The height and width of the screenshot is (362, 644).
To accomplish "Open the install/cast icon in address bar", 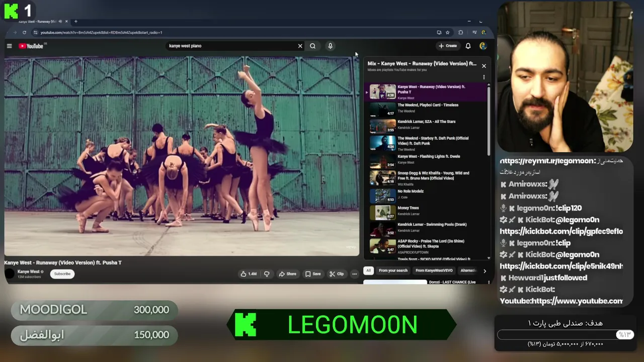I will click(439, 32).
